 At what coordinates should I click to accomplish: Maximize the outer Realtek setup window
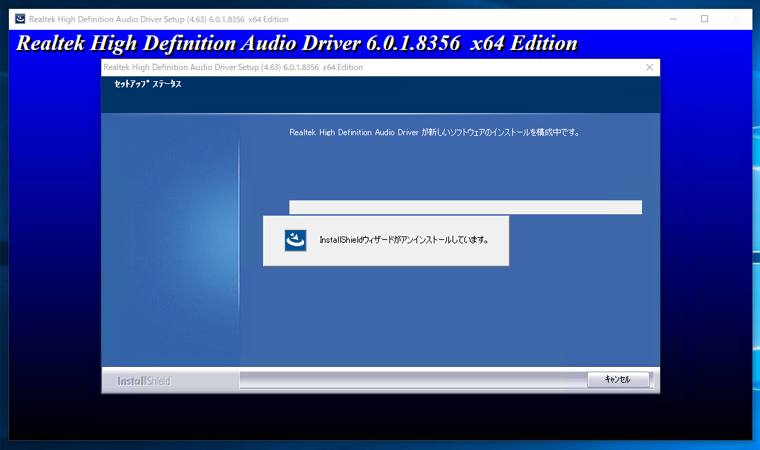coord(704,19)
